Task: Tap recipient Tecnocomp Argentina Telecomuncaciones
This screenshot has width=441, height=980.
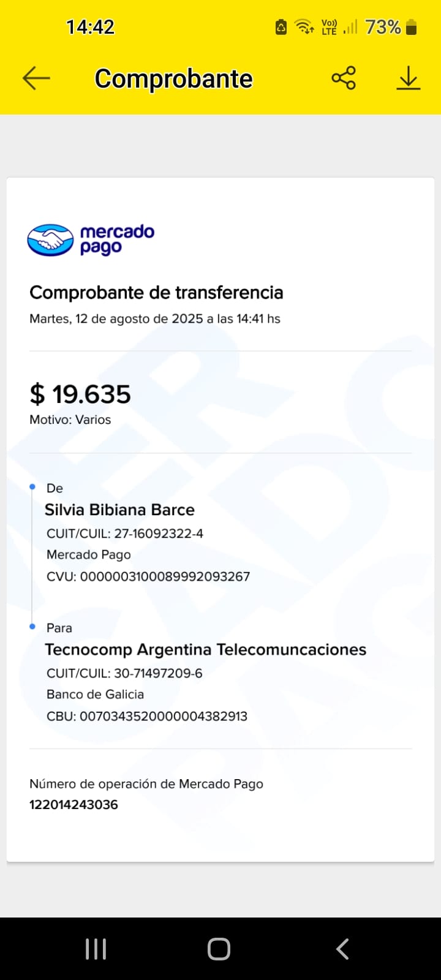Action: (205, 649)
